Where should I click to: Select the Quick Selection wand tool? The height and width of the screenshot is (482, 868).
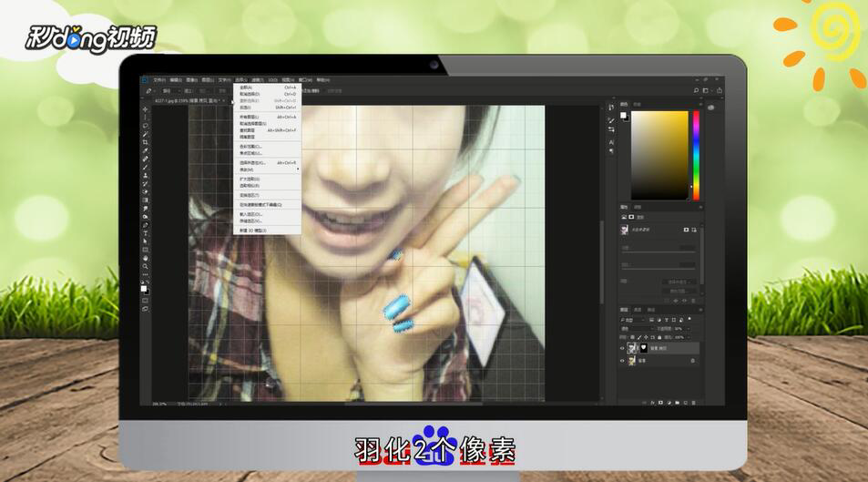coord(145,134)
